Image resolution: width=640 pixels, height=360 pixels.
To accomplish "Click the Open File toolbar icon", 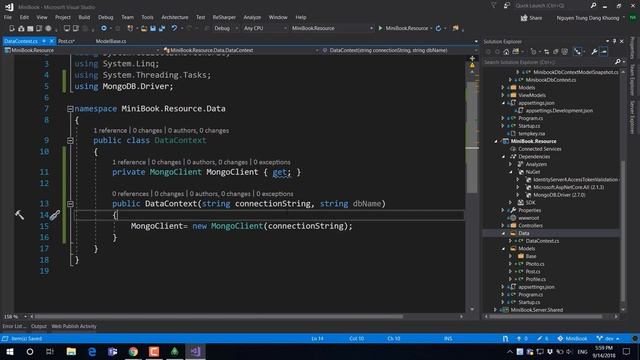I will click(144, 28).
